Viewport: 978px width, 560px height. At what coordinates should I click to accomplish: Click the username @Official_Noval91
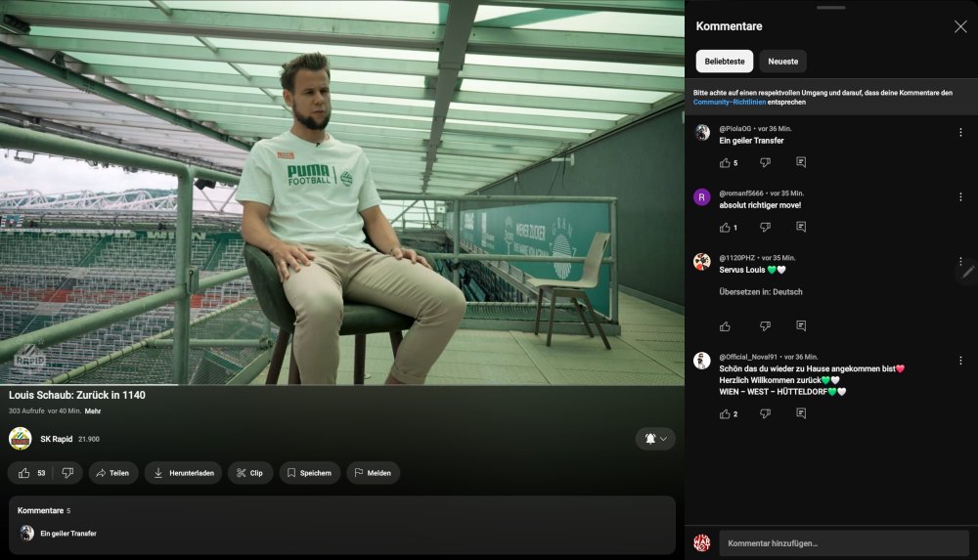coord(748,358)
